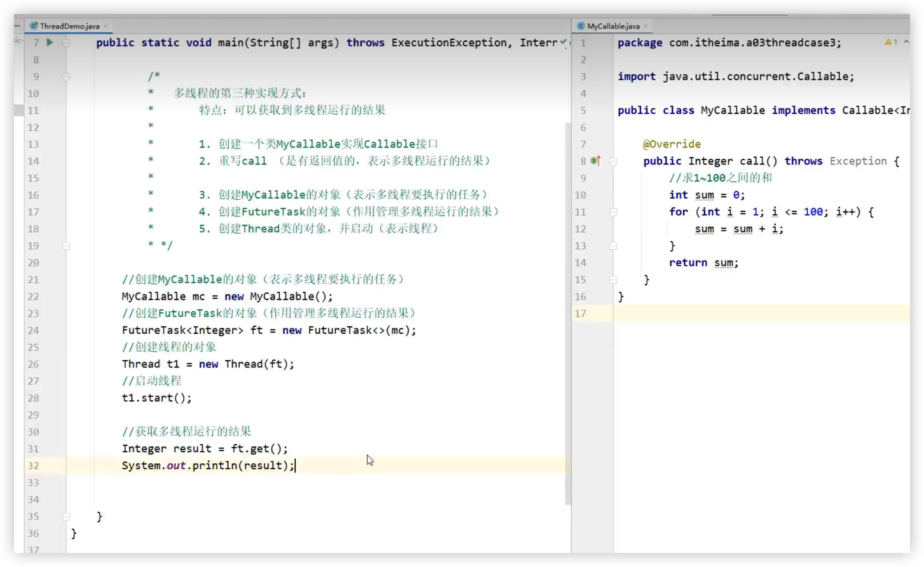The height and width of the screenshot is (567, 924).
Task: Click the '//启动线程' comment
Action: (152, 381)
